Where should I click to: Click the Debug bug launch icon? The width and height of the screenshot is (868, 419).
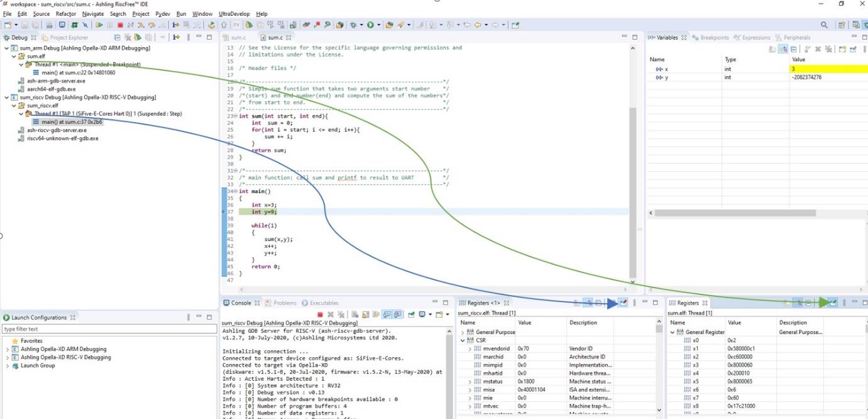click(353, 25)
